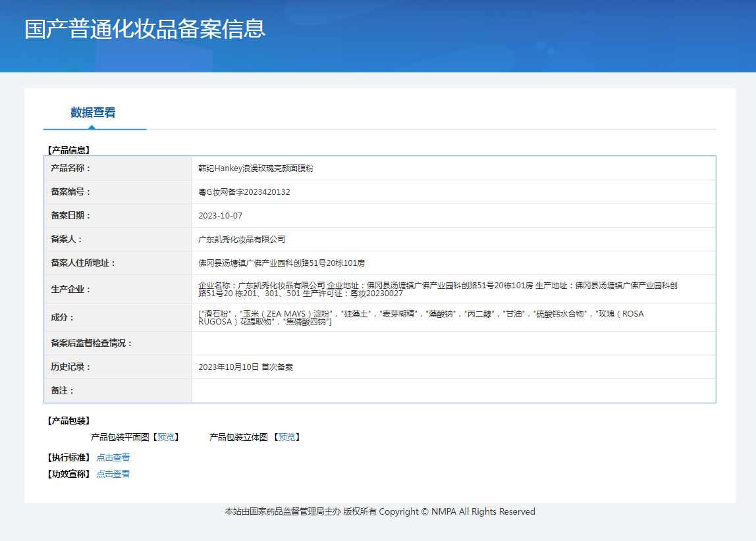
Task: Click the filing number 粤G妆网备字2023420132
Action: click(244, 192)
